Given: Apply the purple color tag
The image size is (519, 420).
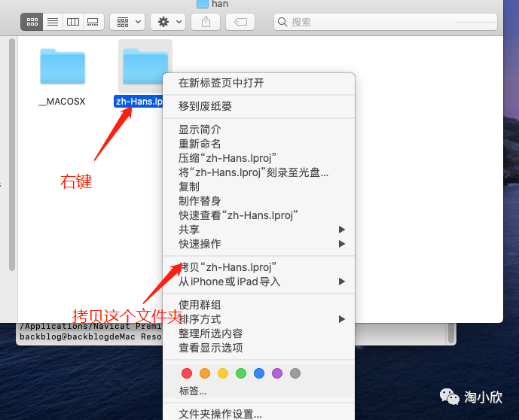Looking at the screenshot, I should pos(277,373).
